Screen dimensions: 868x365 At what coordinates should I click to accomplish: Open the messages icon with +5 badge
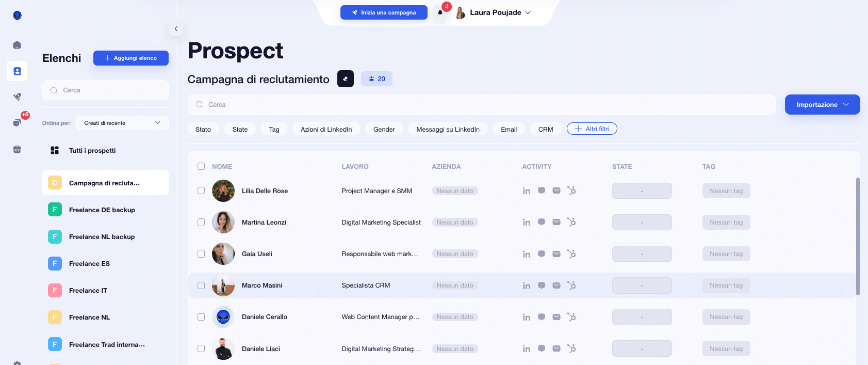click(17, 123)
